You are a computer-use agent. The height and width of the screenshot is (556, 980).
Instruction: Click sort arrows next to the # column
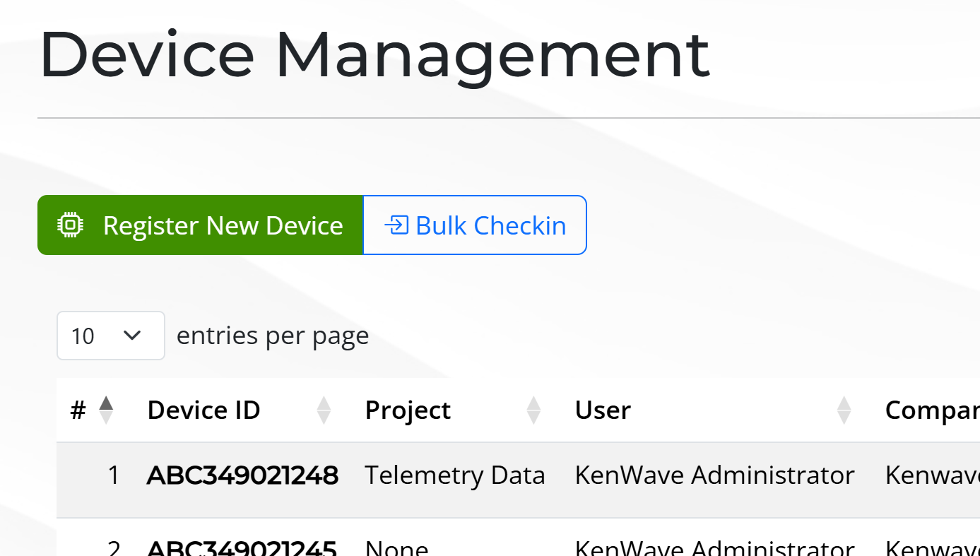[x=106, y=410]
